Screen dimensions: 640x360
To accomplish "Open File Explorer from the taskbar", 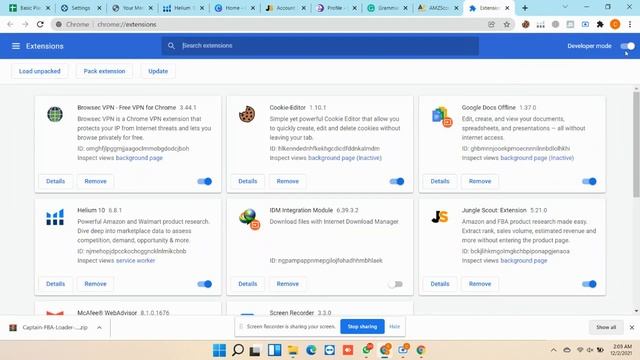I will pyautogui.click(x=293, y=350).
